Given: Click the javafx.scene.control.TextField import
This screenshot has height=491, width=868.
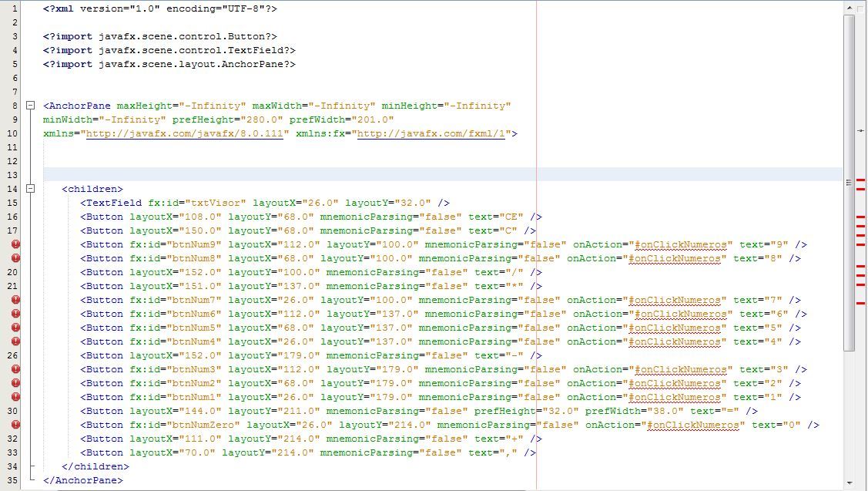Looking at the screenshot, I should (169, 50).
